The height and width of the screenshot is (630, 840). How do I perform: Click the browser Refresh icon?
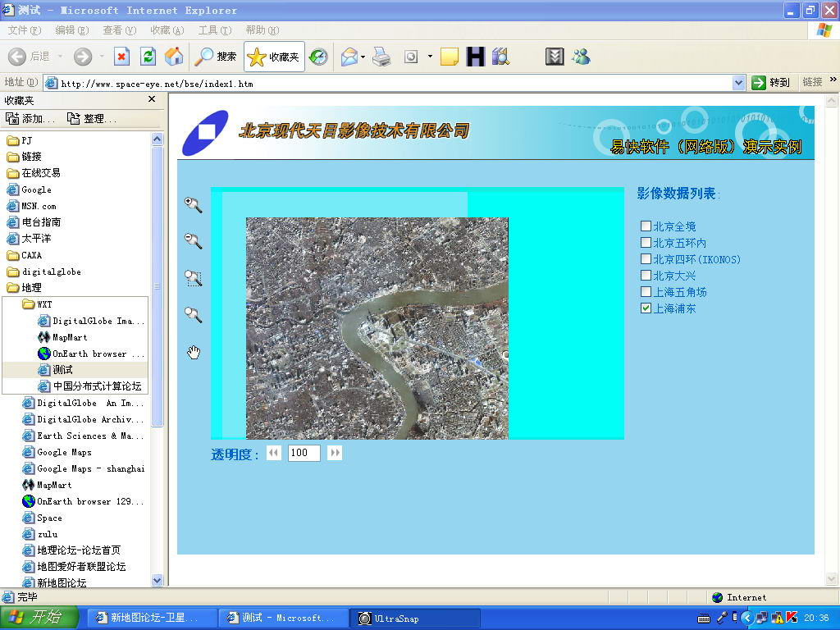pos(148,57)
